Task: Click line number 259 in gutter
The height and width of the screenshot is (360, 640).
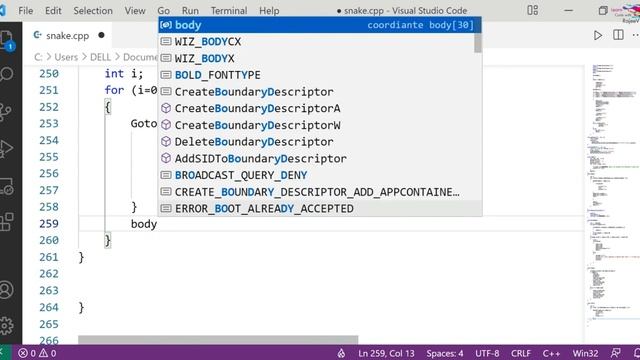Action: tap(49, 224)
